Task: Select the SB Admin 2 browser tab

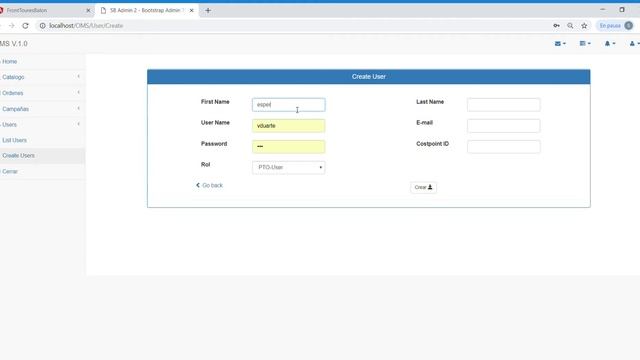Action: (147, 11)
